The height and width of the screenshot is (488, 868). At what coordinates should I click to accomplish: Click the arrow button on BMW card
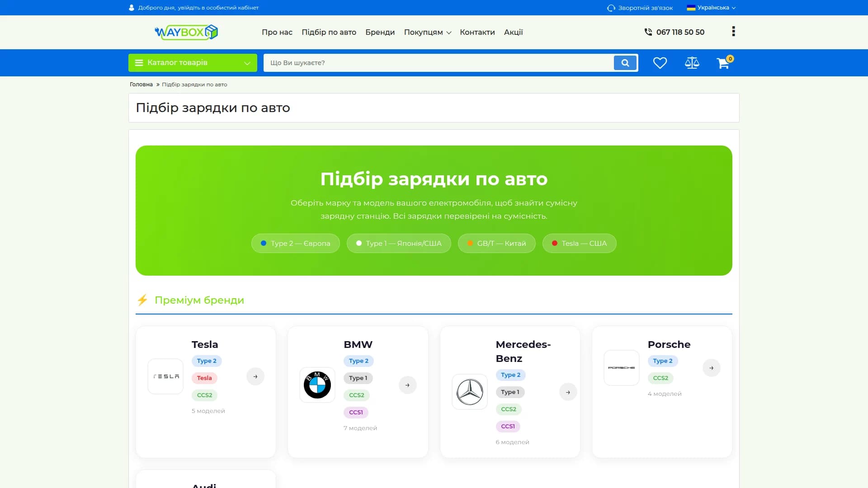407,385
